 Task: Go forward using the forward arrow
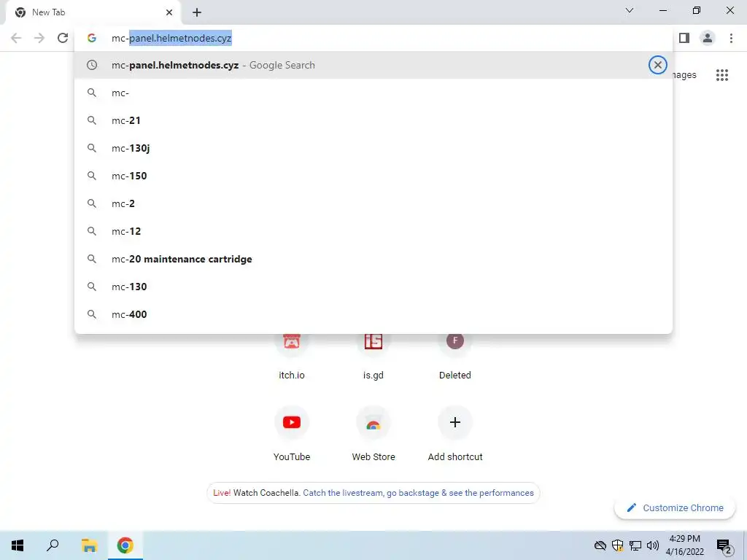39,38
